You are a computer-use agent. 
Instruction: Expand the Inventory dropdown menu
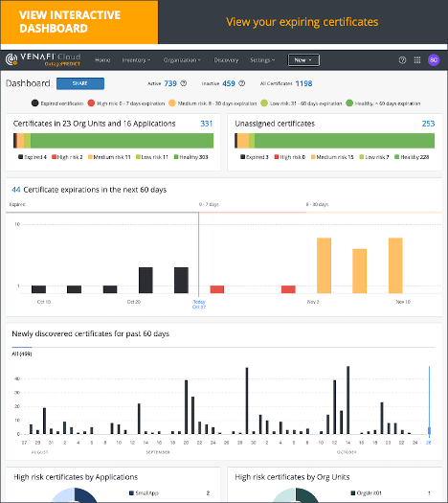coord(136,60)
